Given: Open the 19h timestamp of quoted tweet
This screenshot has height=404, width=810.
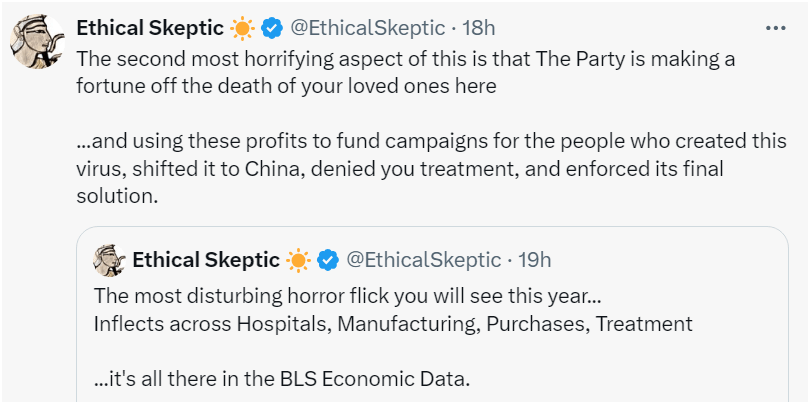Looking at the screenshot, I should point(534,260).
